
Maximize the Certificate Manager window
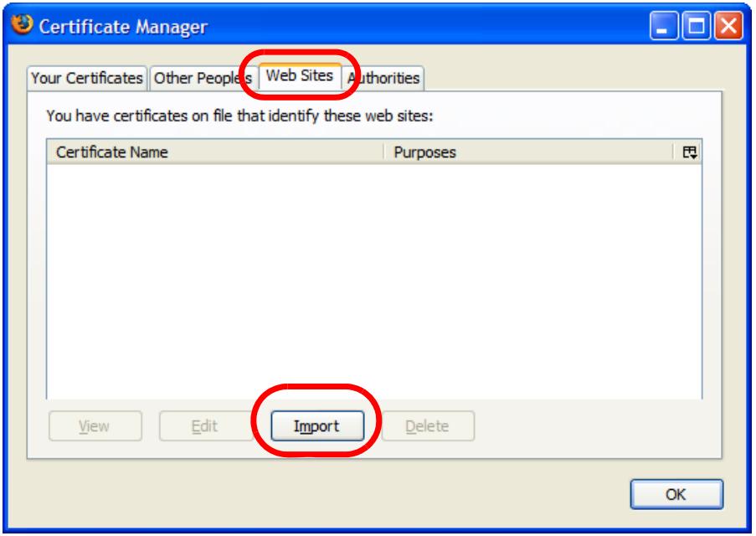pyautogui.click(x=696, y=26)
